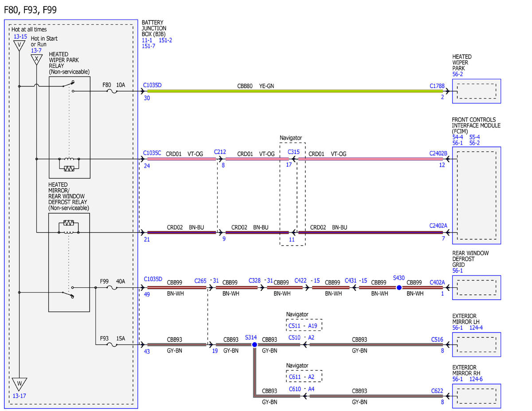This screenshot has width=532, height=411.
Task: Open the 55-4 link under FCIM
Action: [x=474, y=137]
